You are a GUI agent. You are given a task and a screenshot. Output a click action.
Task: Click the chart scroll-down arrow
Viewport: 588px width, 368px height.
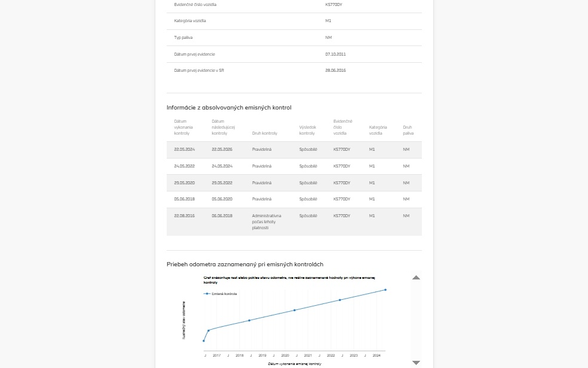point(416,363)
